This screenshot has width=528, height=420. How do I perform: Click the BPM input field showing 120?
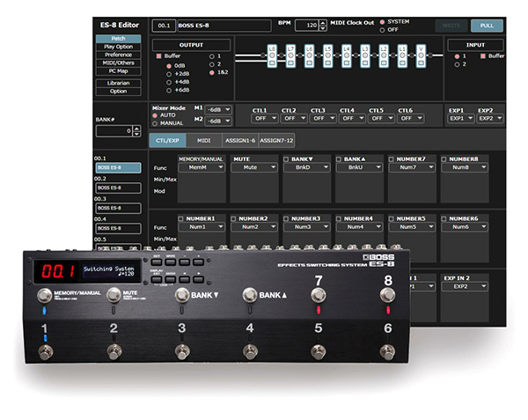(x=307, y=26)
